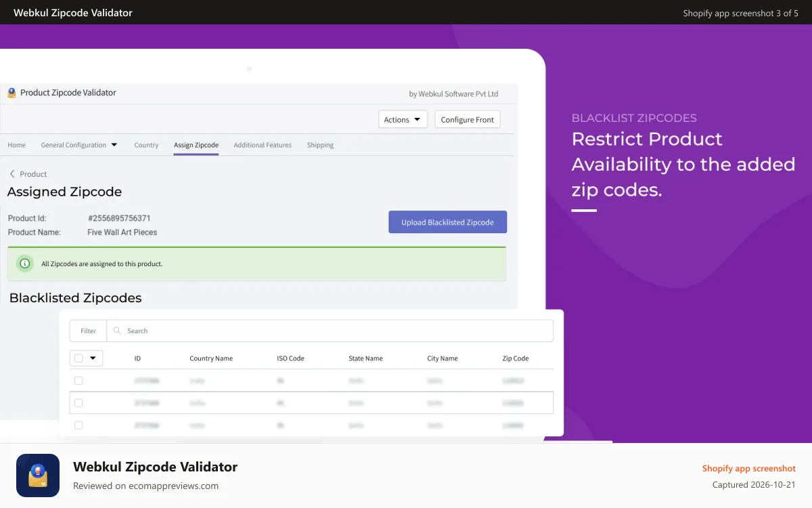812x508 pixels.
Task: Click 'All Zipcodes are assigned' banner text
Action: point(101,263)
